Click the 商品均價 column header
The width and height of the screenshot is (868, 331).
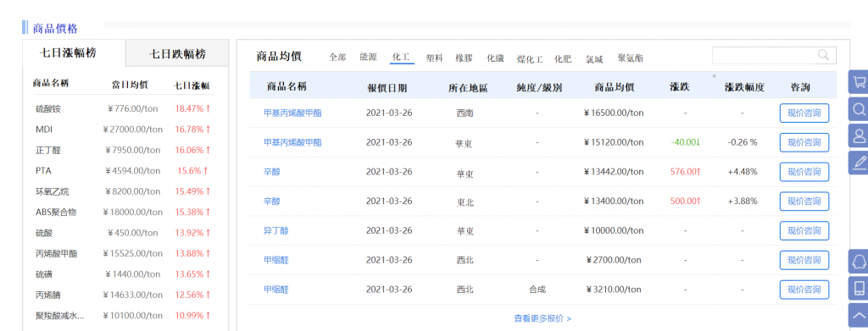click(614, 87)
